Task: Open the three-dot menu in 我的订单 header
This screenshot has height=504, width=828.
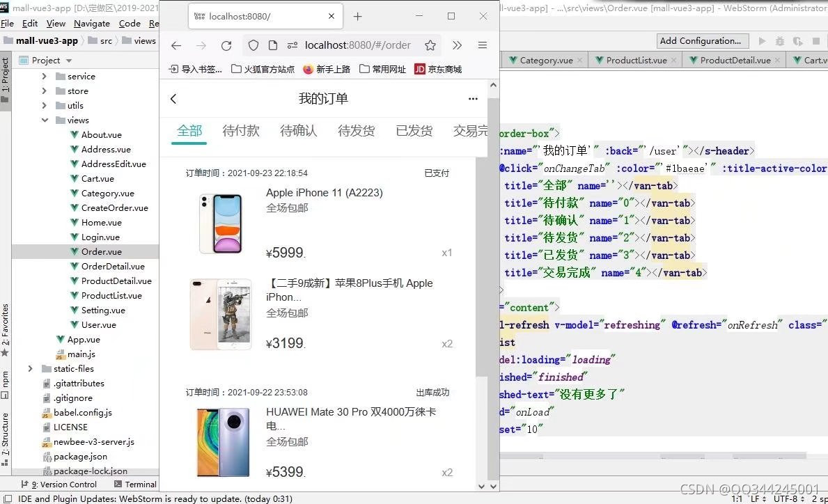Action: pyautogui.click(x=473, y=99)
